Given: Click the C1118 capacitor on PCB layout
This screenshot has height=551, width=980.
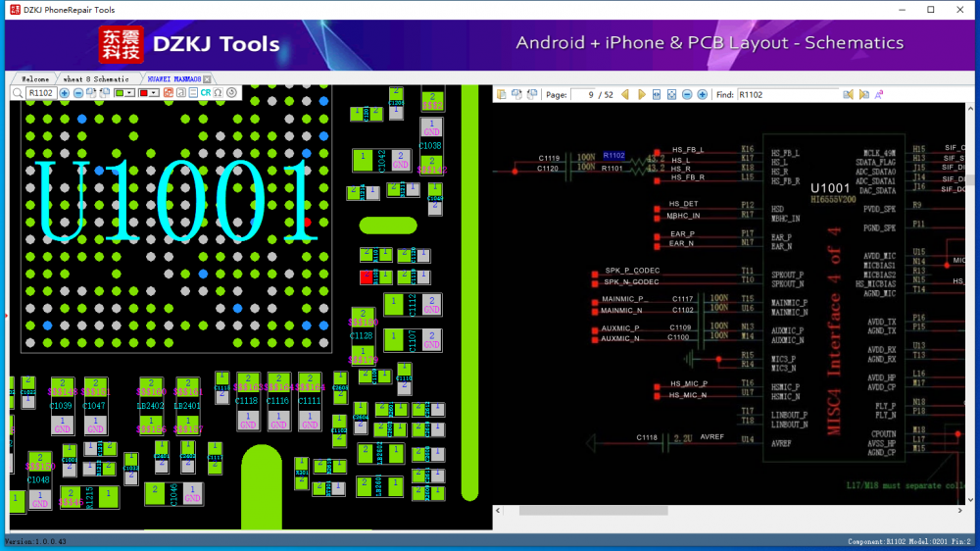Looking at the screenshot, I should coord(248,402).
